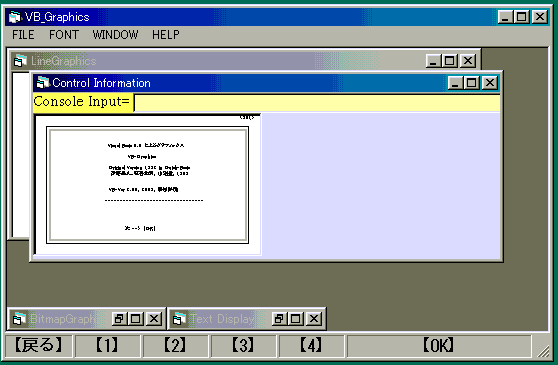This screenshot has height=365, width=558.
Task: Click the 【4】 button
Action: click(x=311, y=345)
